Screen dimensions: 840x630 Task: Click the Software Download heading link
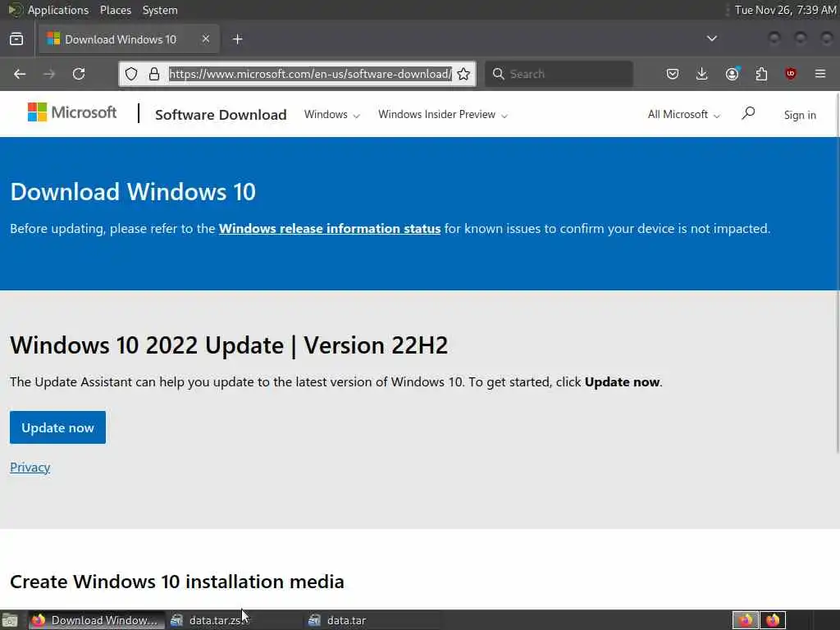[x=221, y=115]
